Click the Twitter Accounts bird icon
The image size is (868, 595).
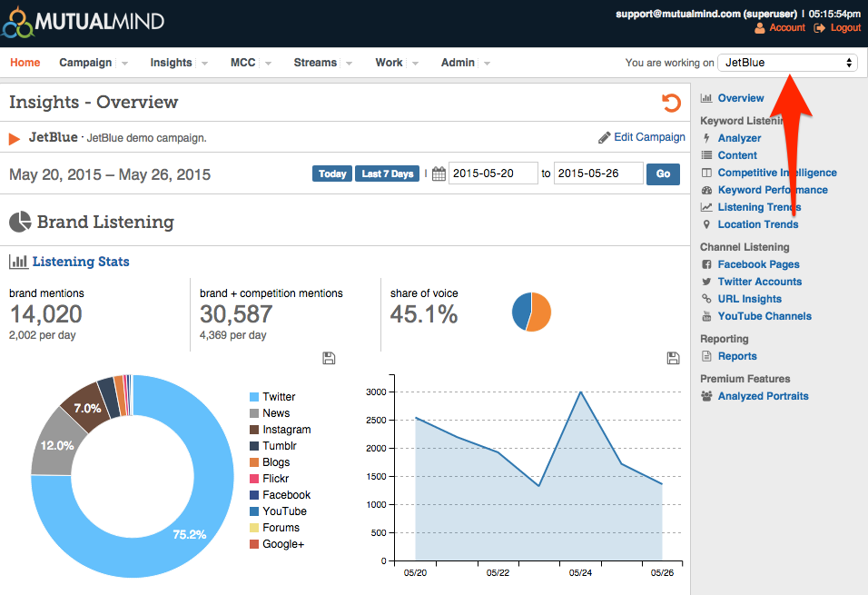tap(706, 282)
